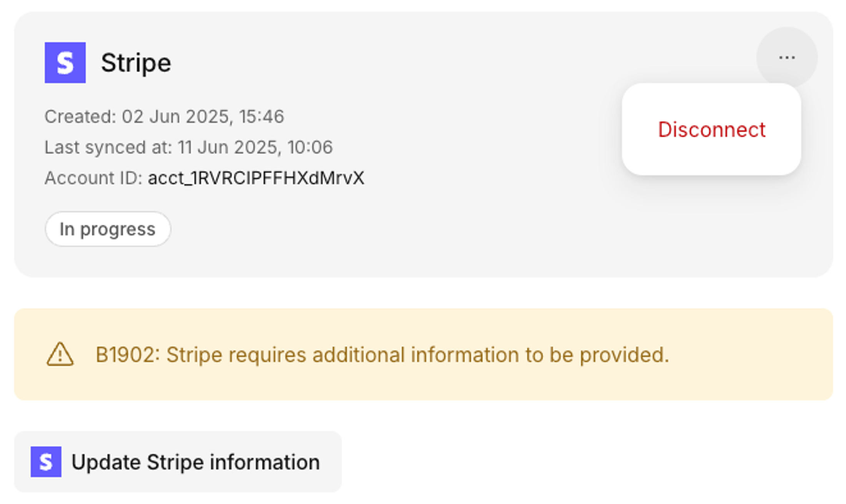Click the Stripe logo next to the heading
Screen dimensions: 846x504
point(65,62)
